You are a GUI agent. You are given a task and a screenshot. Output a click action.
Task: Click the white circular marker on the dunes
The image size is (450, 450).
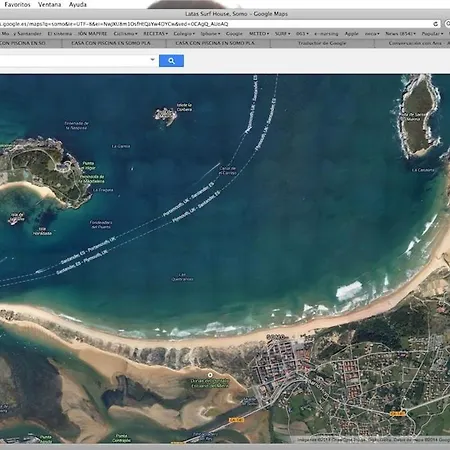(x=210, y=375)
